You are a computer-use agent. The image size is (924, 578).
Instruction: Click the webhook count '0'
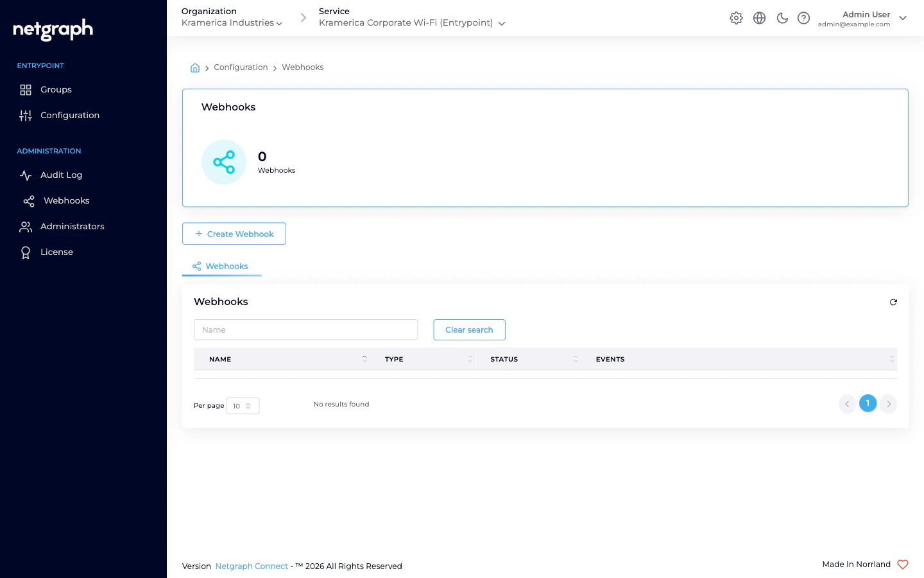tap(262, 157)
